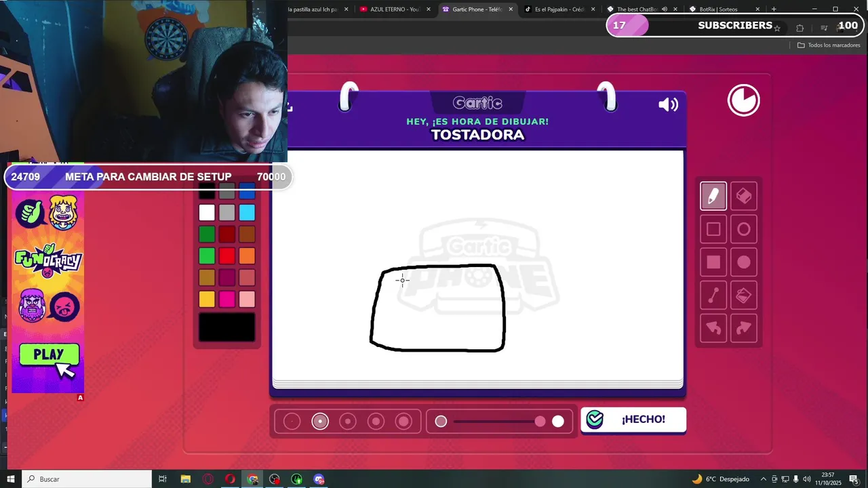Open the weather 6°C Despejado widget

[x=720, y=479]
